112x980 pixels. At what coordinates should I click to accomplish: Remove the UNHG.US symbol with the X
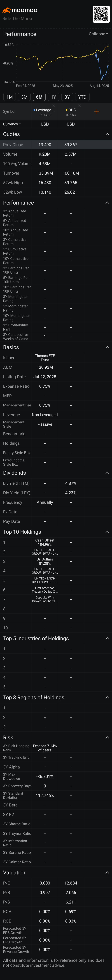(x=54, y=106)
